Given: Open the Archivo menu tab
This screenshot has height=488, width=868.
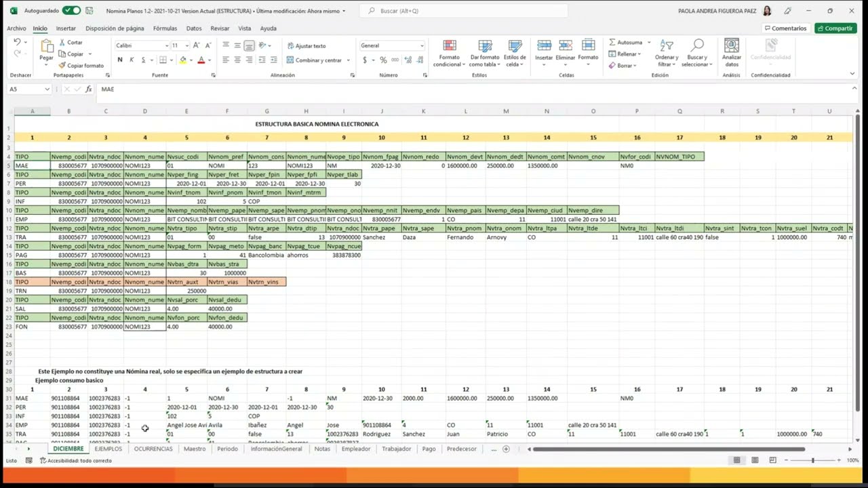Looking at the screenshot, I should click(16, 28).
